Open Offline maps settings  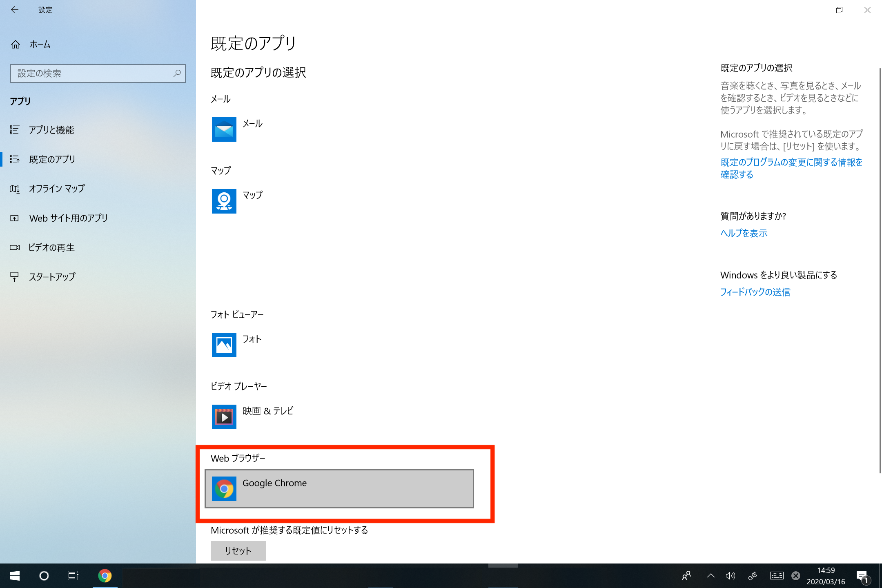coord(57,189)
